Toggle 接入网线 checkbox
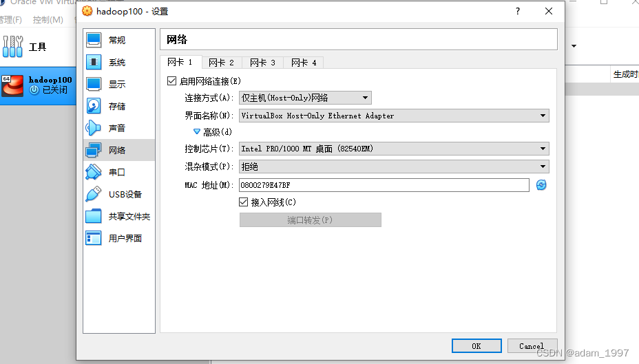Viewport: 639px width, 364px height. pyautogui.click(x=243, y=202)
